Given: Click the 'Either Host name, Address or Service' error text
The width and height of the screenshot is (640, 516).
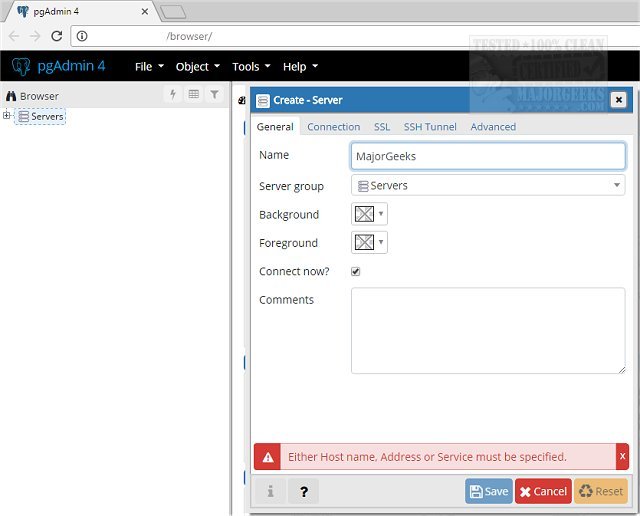Looking at the screenshot, I should [427, 457].
